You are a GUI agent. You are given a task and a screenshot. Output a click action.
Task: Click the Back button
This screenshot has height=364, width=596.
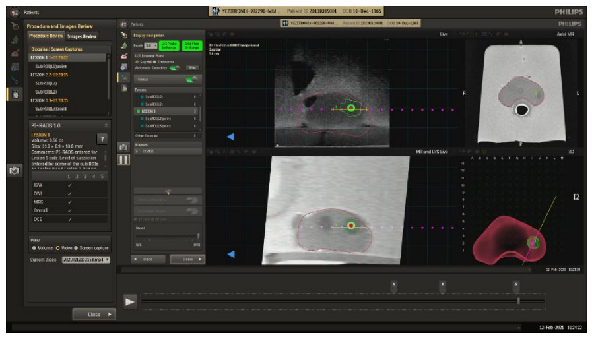(x=148, y=260)
